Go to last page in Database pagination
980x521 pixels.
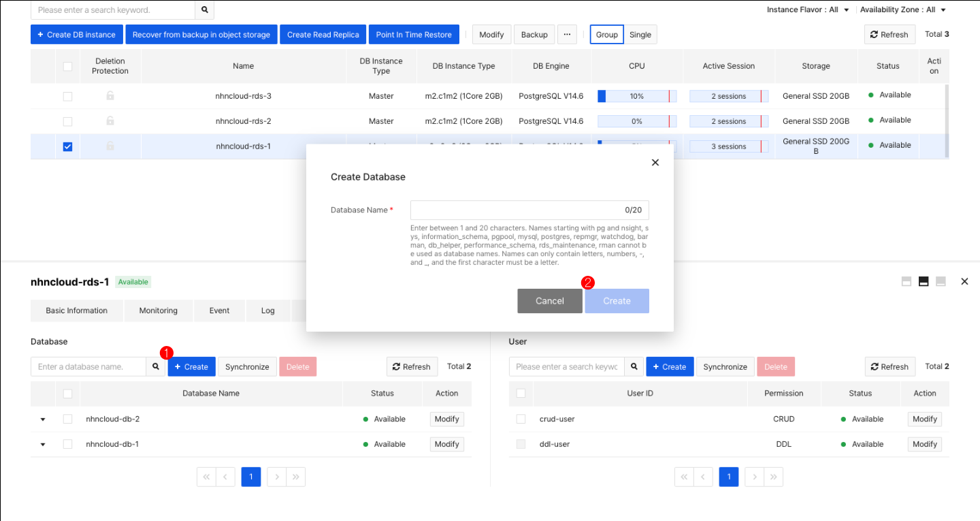click(x=296, y=477)
